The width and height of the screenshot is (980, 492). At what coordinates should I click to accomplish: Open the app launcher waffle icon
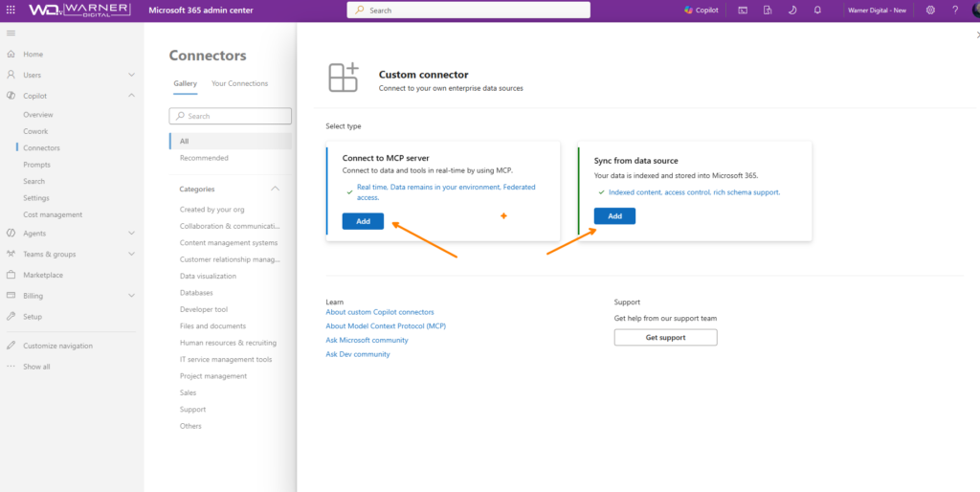(11, 10)
